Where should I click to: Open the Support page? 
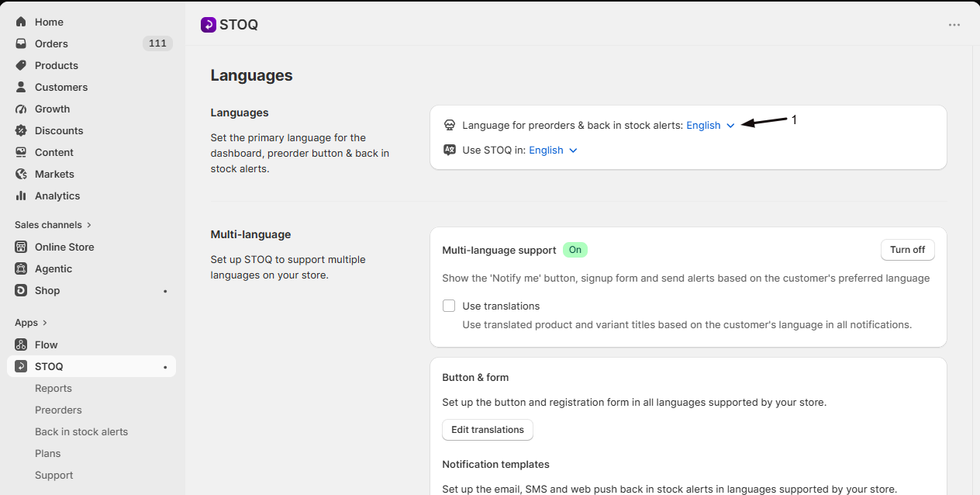point(53,475)
